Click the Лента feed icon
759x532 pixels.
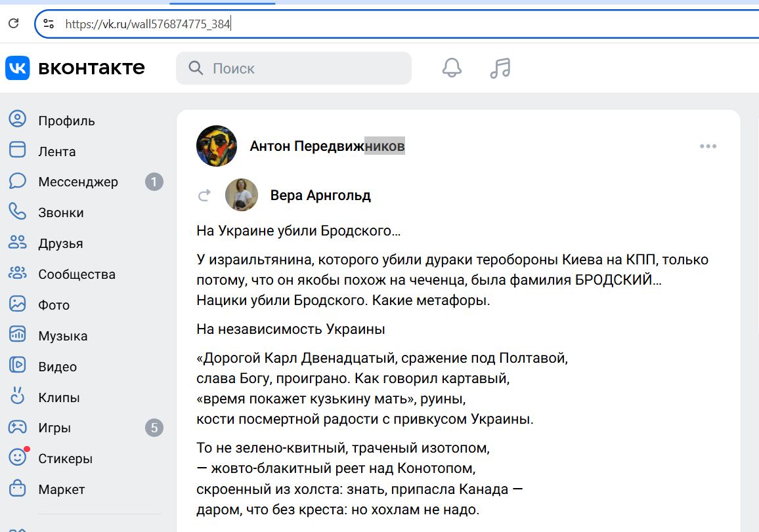point(18,150)
